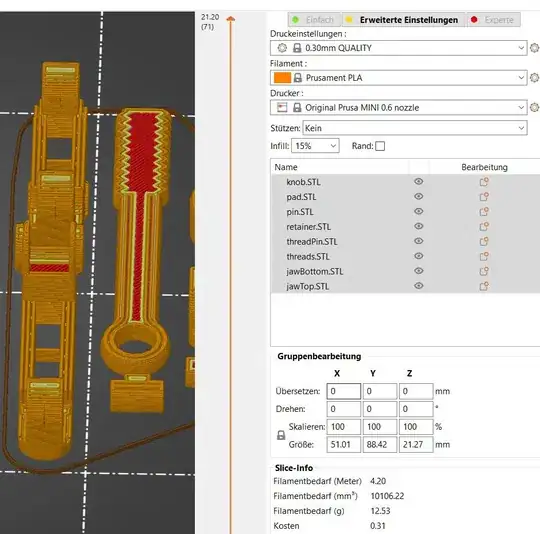
Task: Expand the 0.30mm QUALITY print settings dropdown
Action: [398, 48]
